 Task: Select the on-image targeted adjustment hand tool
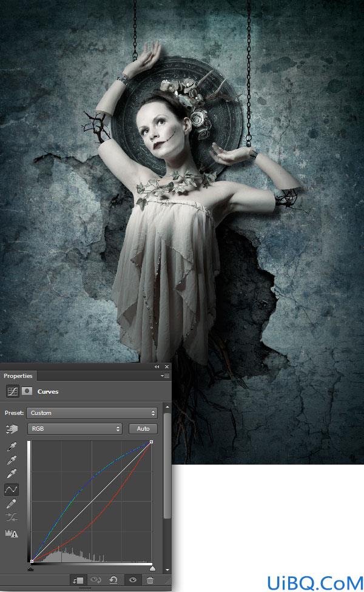click(12, 429)
